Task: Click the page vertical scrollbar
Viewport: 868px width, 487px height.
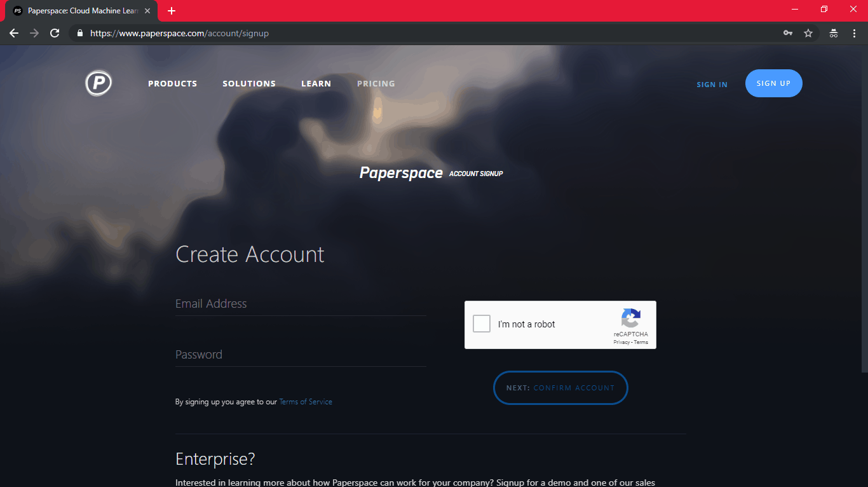Action: (x=864, y=210)
